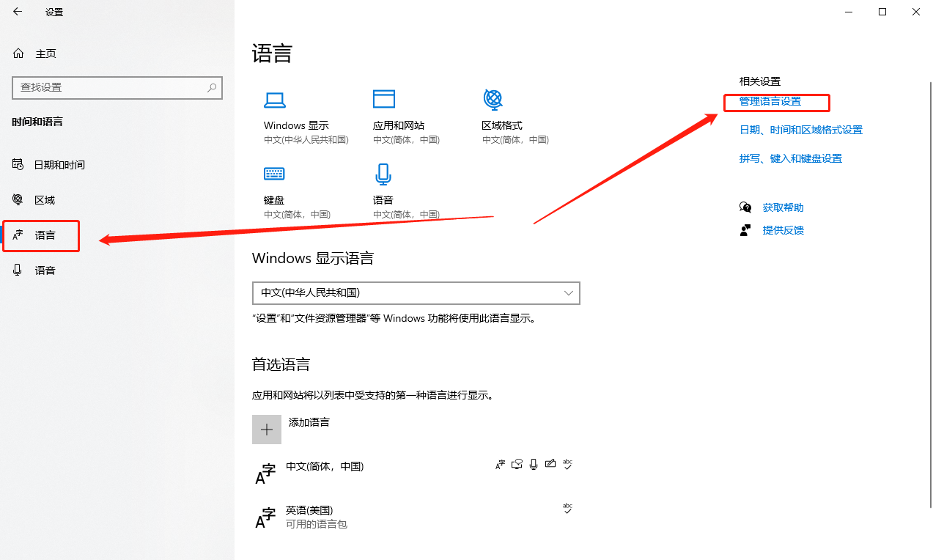Click the search magnifier icon
Screen dimensions: 933x560
212,87
